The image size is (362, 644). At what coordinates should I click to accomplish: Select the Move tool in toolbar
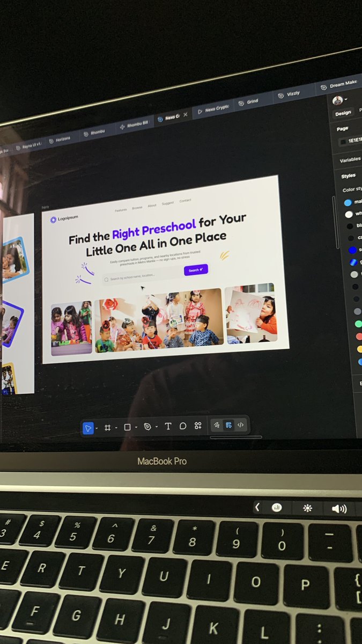pos(88,428)
